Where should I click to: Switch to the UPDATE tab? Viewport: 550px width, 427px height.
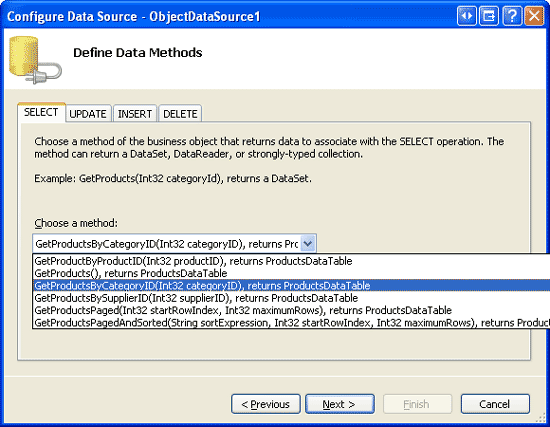(x=88, y=114)
